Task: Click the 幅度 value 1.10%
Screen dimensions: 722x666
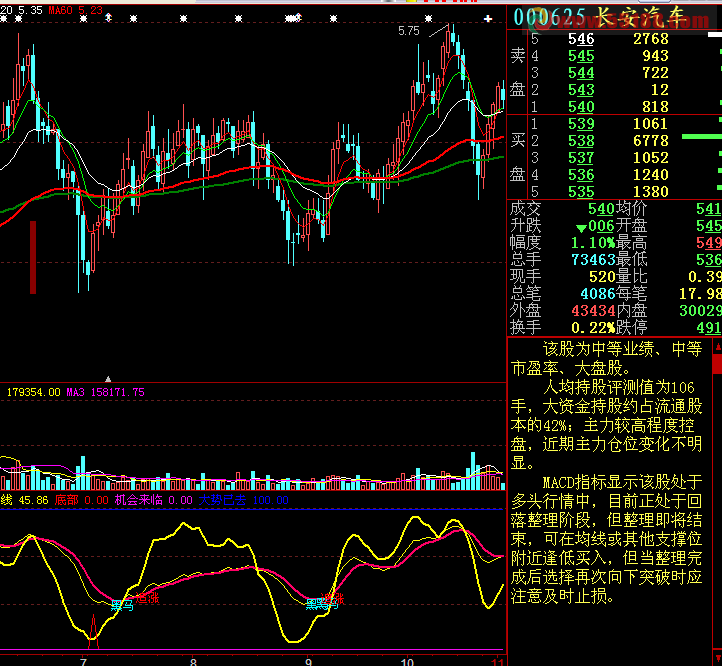Action: click(x=593, y=243)
